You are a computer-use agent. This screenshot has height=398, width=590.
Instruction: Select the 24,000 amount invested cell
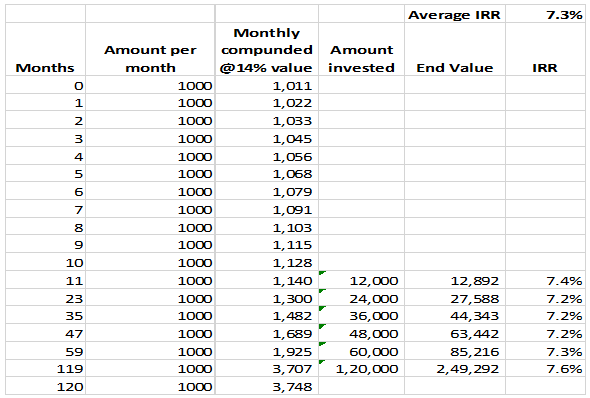361,298
